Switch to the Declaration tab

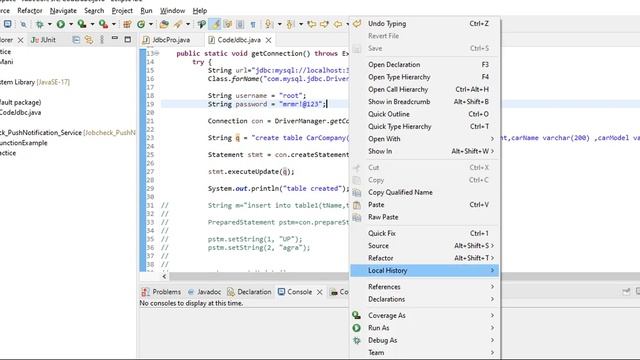coord(249,292)
